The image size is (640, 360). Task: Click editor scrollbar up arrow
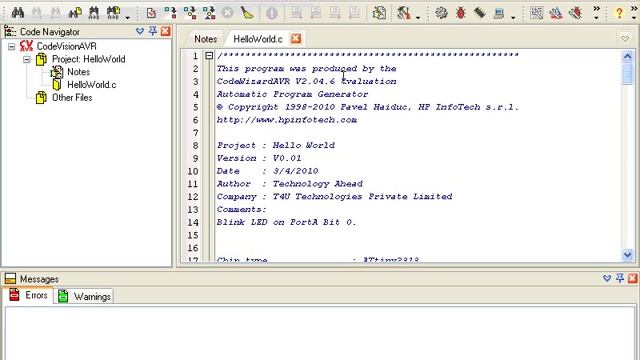click(627, 56)
